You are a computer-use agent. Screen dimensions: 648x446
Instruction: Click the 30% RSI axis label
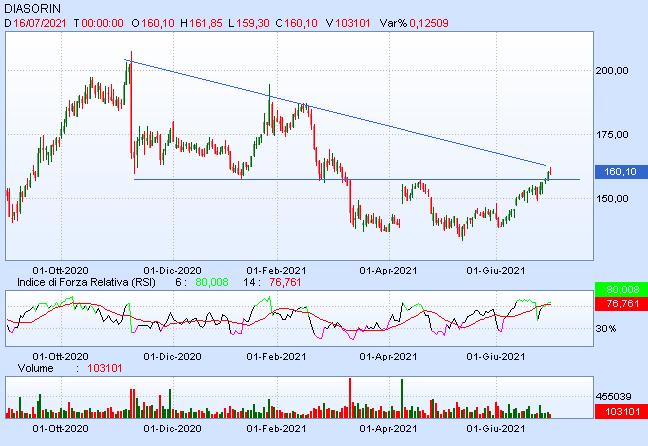tap(606, 329)
